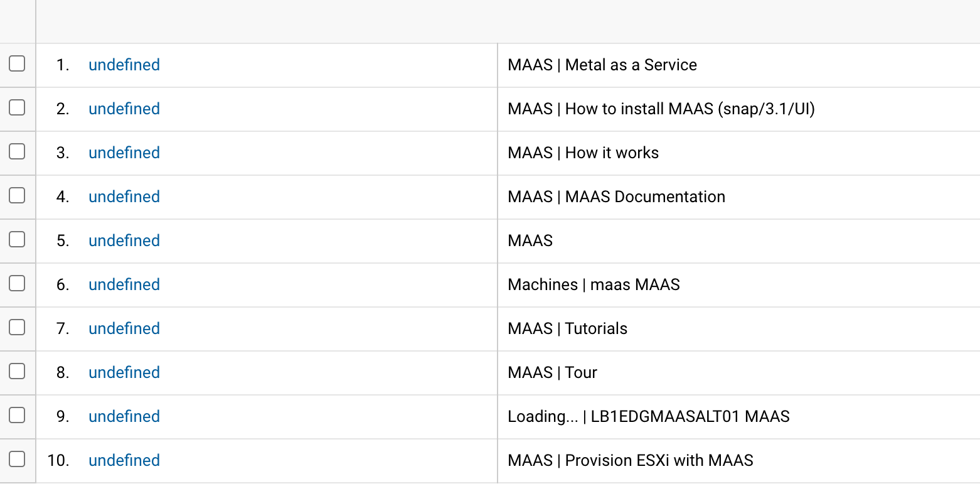This screenshot has width=980, height=496.
Task: Select the checkbox on row 10
Action: tap(18, 460)
